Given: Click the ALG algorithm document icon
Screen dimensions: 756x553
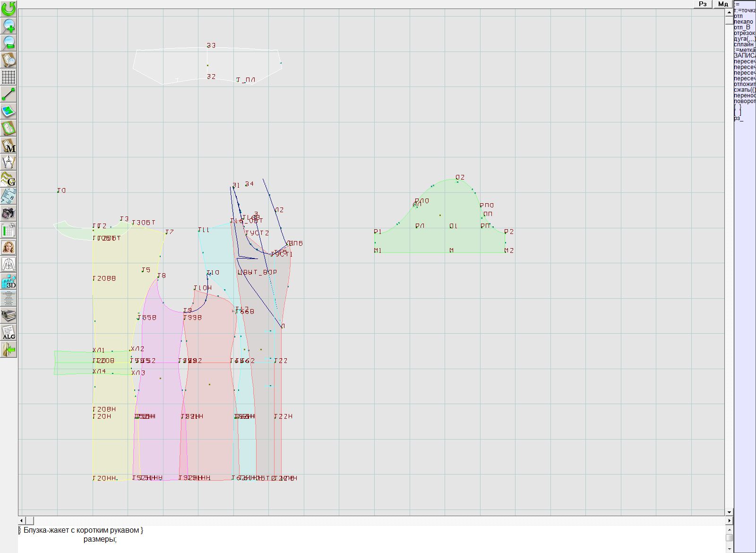Looking at the screenshot, I should (9, 333).
